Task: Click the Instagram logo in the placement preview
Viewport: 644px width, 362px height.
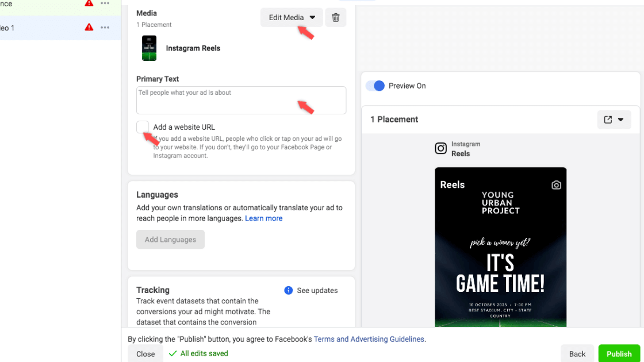Action: pos(440,148)
